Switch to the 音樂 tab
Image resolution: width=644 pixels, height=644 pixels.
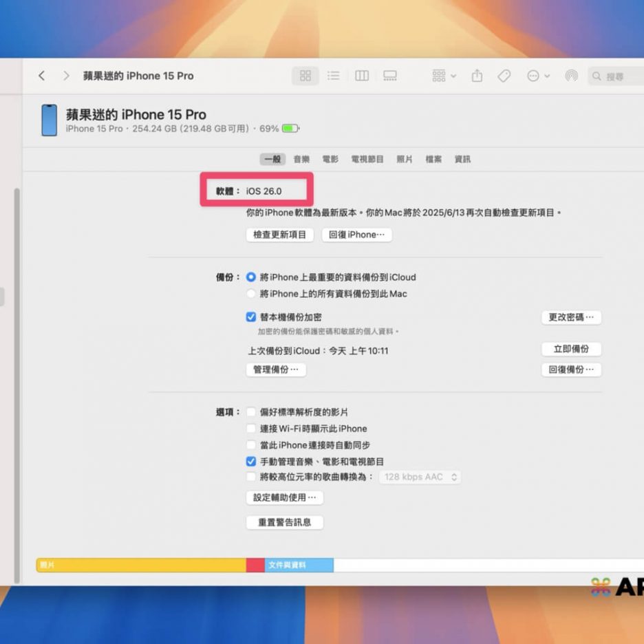tap(301, 159)
